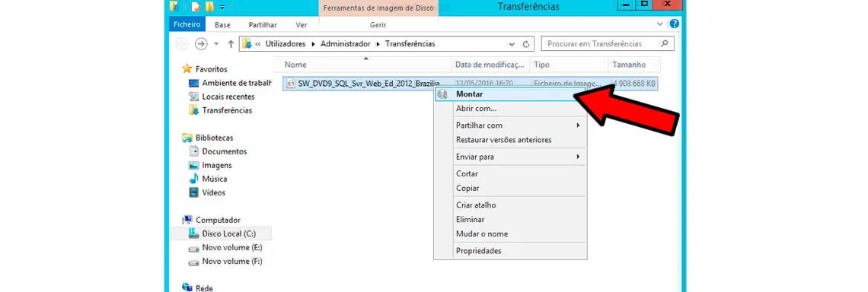Switch to the Base ribbon tab
The image size is (868, 292).
pyautogui.click(x=222, y=25)
